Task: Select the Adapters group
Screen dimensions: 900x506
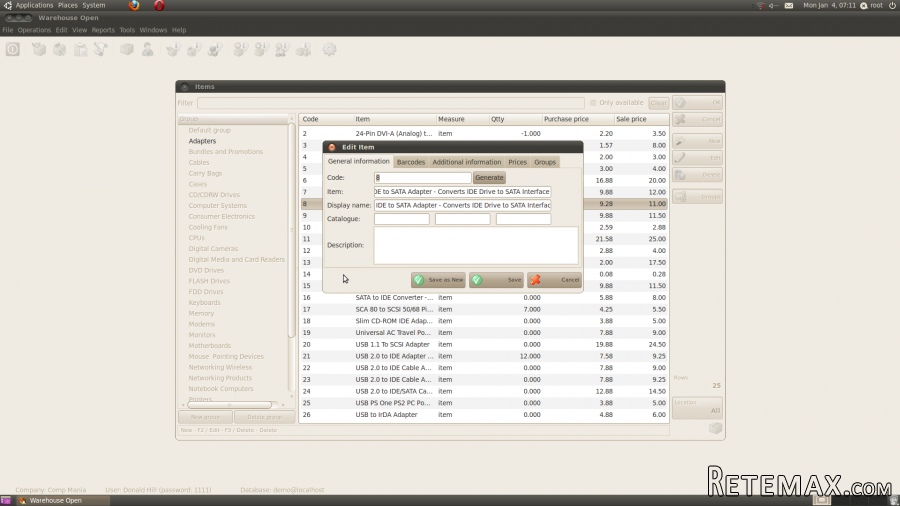Action: point(202,141)
